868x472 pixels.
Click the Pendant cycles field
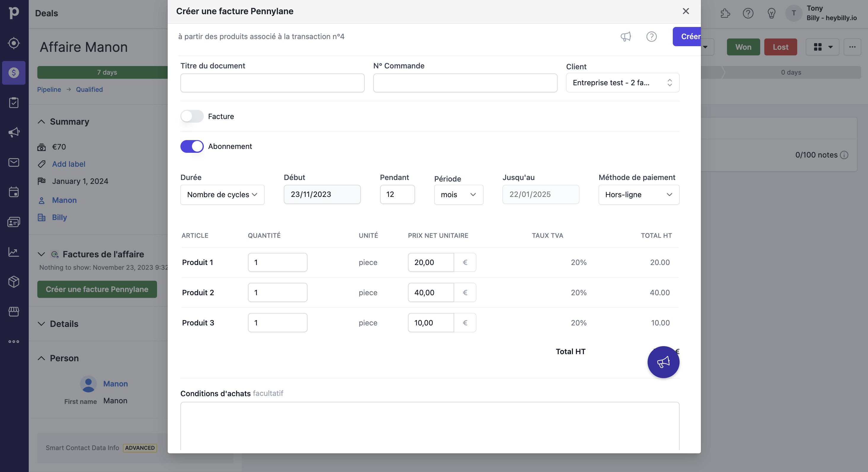tap(397, 194)
